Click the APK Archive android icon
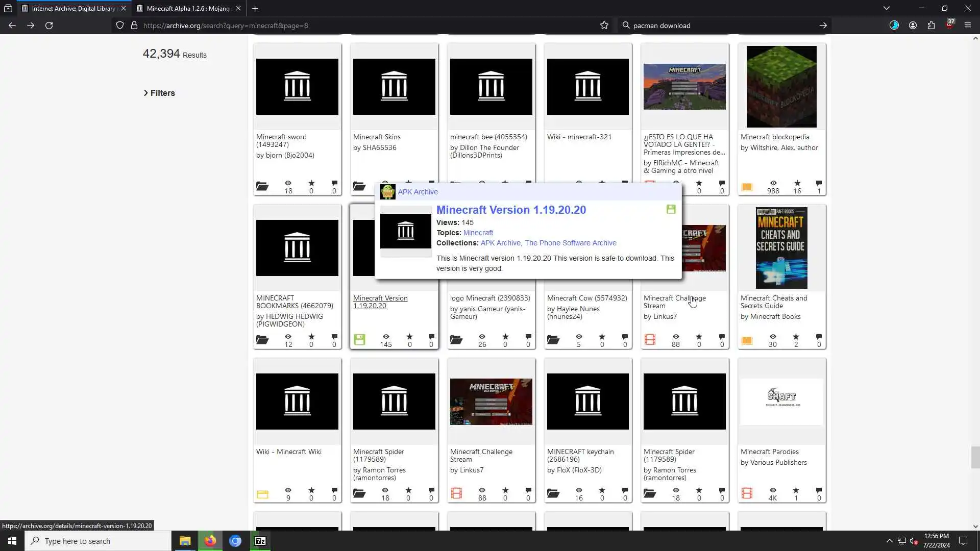This screenshot has width=980, height=551. 388,192
